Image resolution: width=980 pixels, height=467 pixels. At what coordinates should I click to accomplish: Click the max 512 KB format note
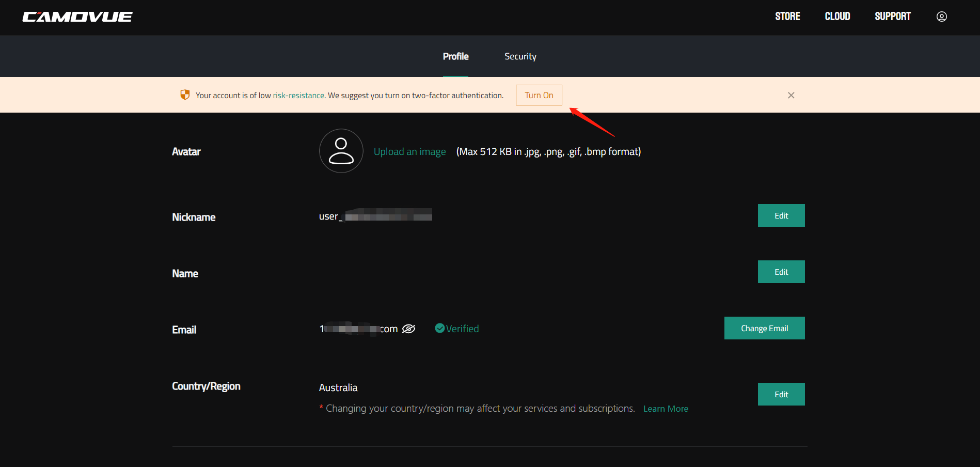(548, 151)
